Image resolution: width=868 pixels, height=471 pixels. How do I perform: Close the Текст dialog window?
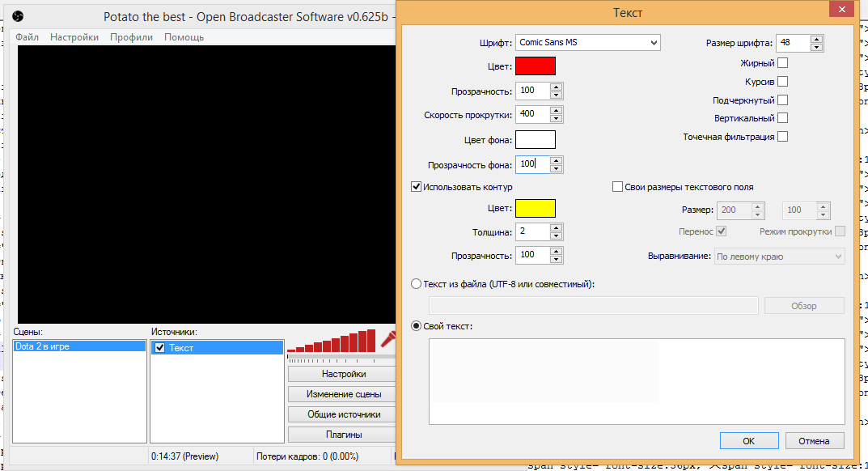841,10
